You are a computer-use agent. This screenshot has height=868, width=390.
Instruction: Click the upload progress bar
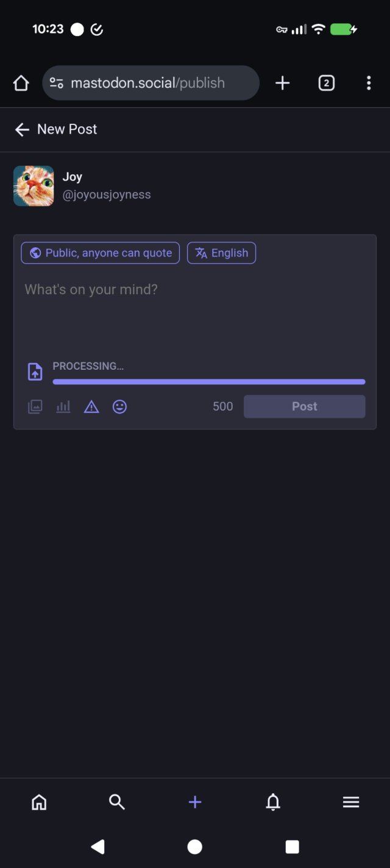coord(209,382)
